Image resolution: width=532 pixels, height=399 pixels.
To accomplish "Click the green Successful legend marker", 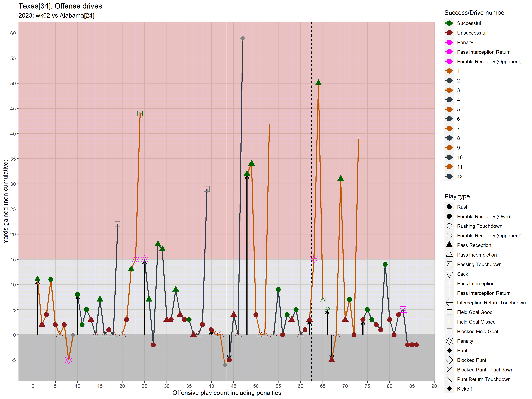I will point(449,23).
